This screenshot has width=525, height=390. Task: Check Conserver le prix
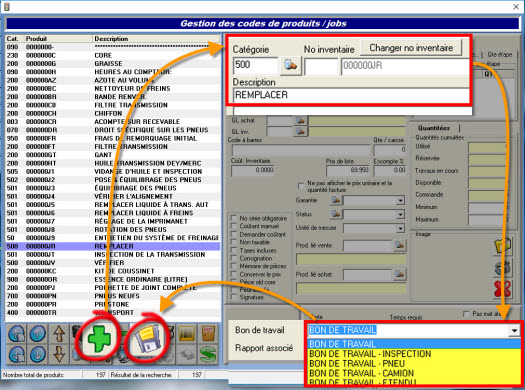(x=234, y=274)
